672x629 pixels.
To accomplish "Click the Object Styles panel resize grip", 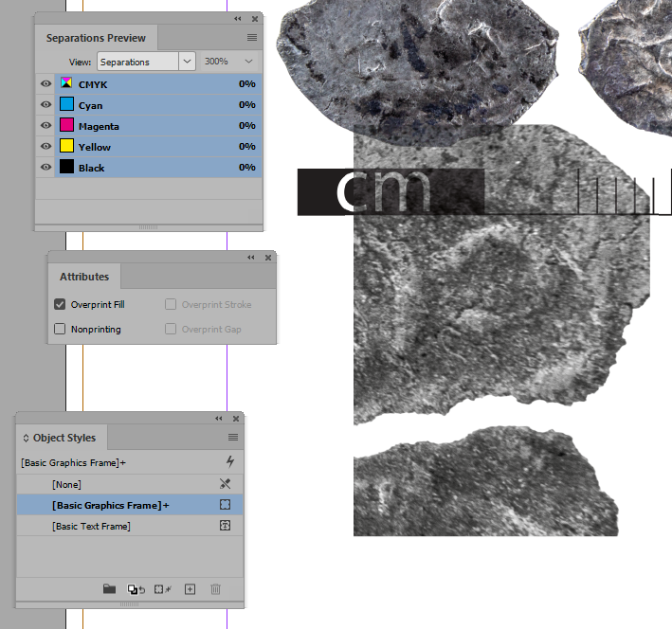I will click(130, 604).
